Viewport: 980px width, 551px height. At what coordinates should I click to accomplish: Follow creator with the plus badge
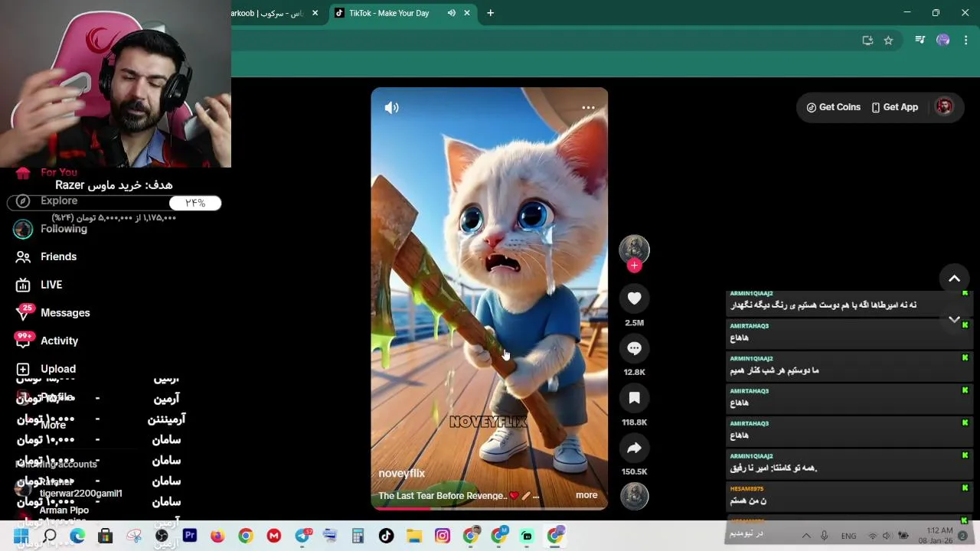tap(634, 266)
